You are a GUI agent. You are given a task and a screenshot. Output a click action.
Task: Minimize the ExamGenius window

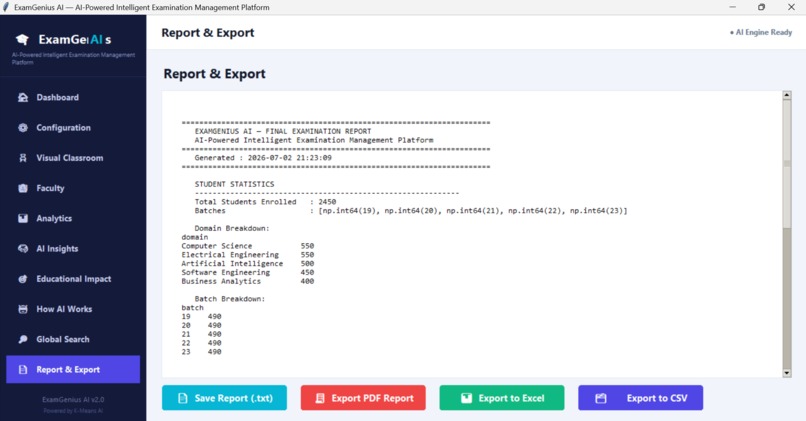click(x=732, y=7)
